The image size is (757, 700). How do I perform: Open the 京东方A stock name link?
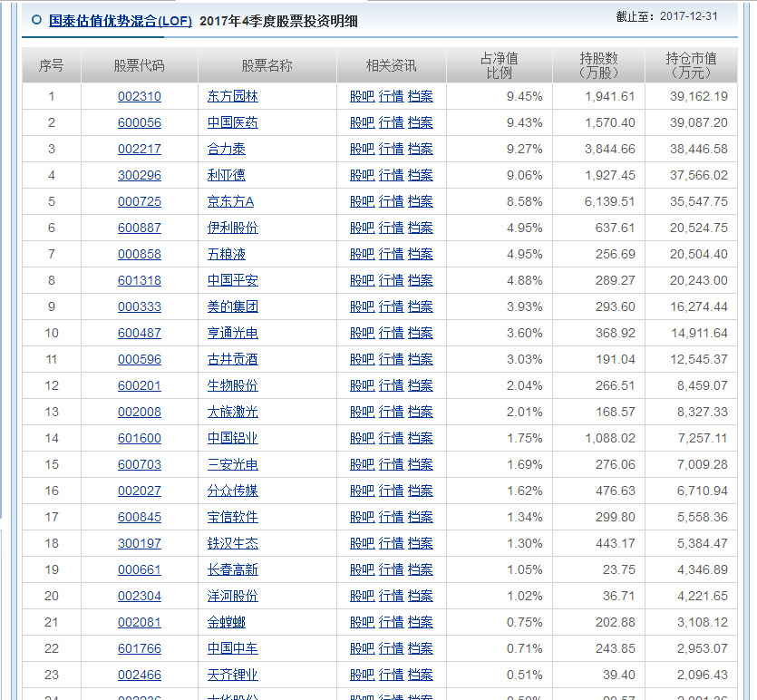tap(231, 202)
